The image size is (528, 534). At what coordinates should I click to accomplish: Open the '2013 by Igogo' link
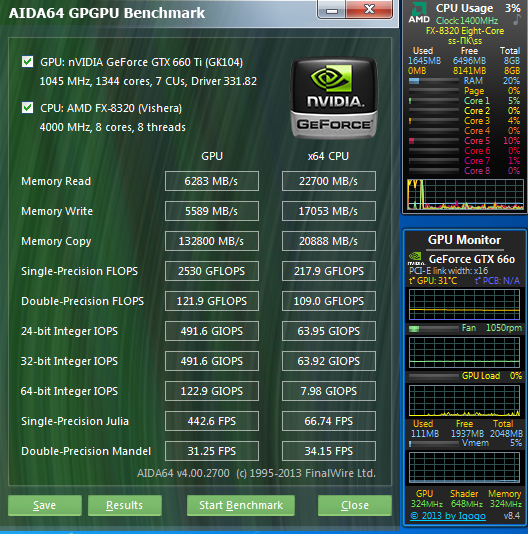(x=448, y=516)
